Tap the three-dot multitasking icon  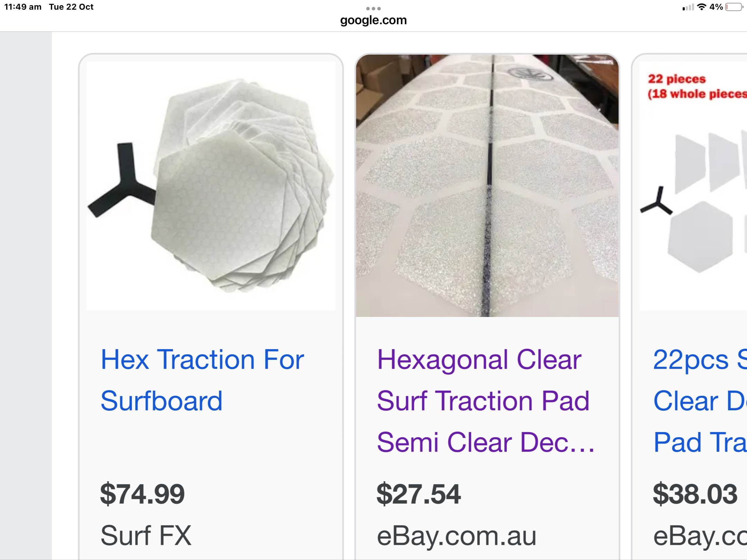tap(373, 8)
